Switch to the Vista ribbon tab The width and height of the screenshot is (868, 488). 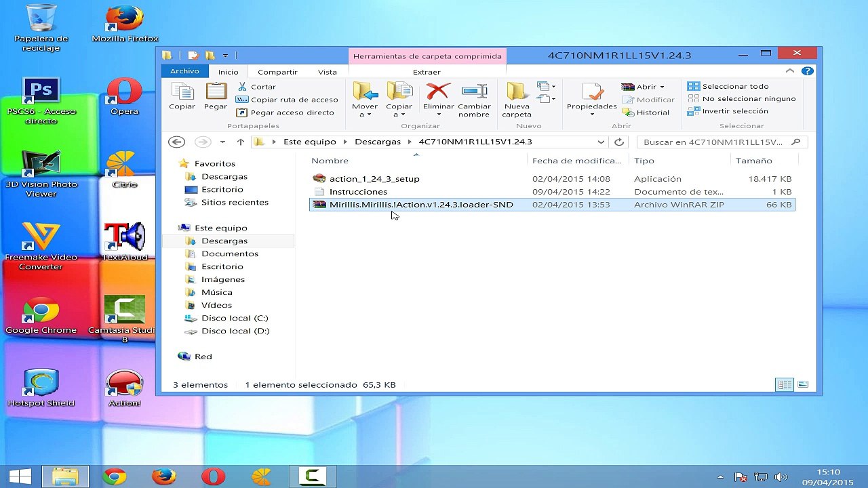(327, 72)
